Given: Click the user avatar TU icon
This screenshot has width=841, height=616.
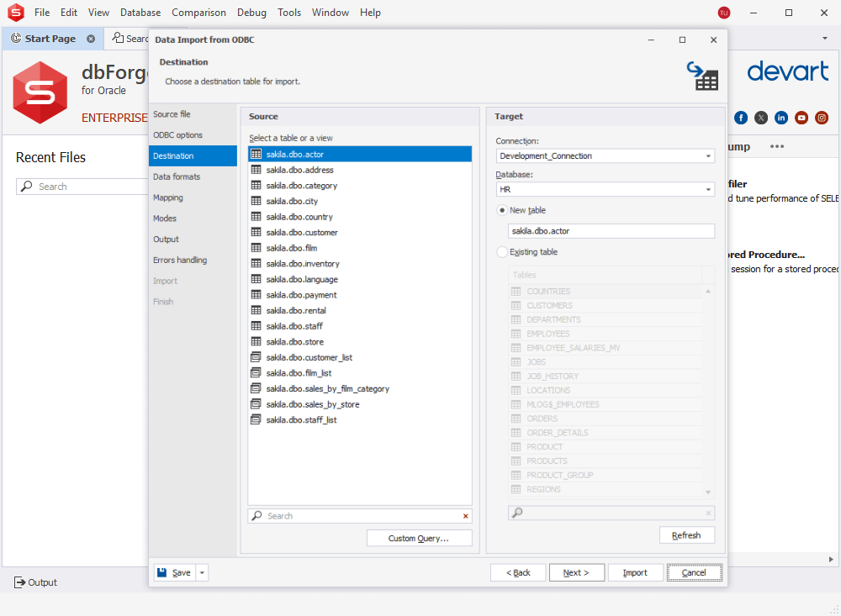Looking at the screenshot, I should click(723, 13).
